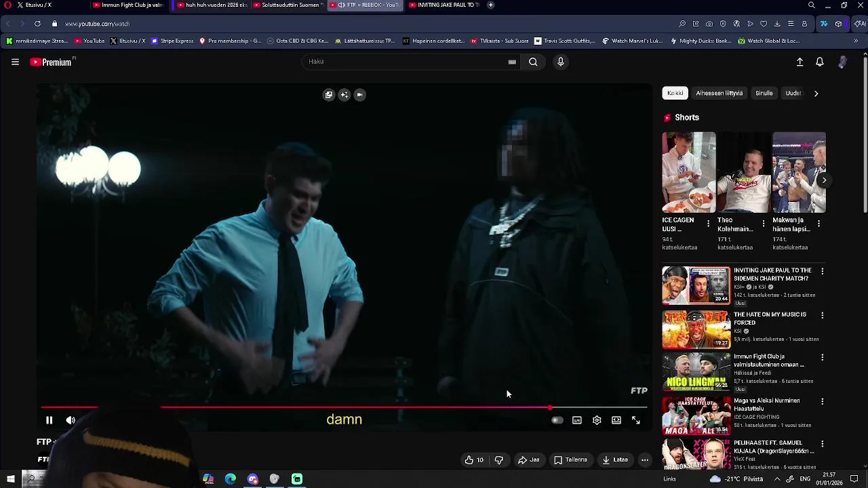Enter fullscreen mode in the player
Viewport: 868px width, 488px height.
coord(636,420)
